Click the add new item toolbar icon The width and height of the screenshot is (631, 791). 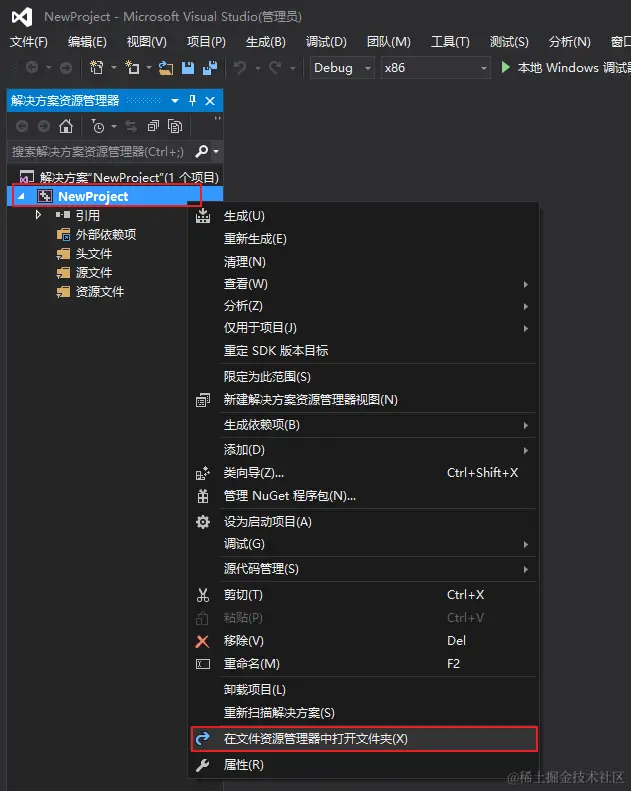[x=132, y=68]
